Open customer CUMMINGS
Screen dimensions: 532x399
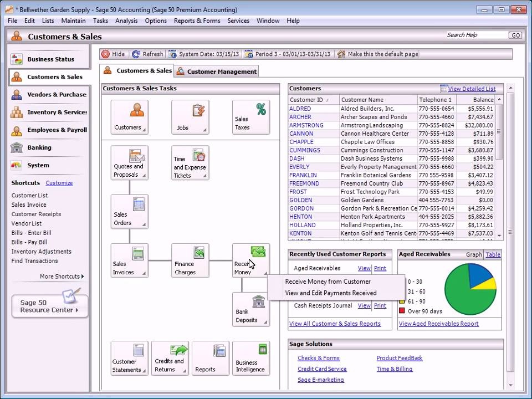click(x=305, y=150)
